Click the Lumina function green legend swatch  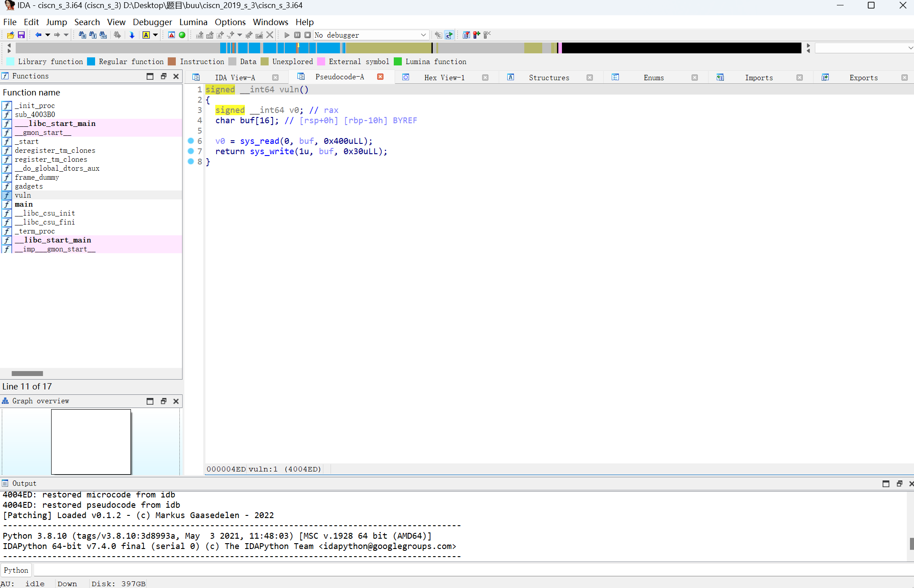click(398, 62)
